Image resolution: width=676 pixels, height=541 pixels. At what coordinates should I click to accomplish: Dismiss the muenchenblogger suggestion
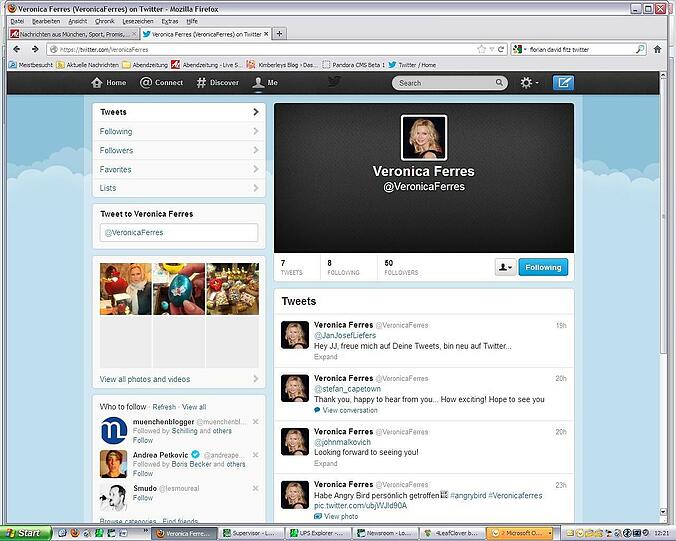[x=256, y=422]
